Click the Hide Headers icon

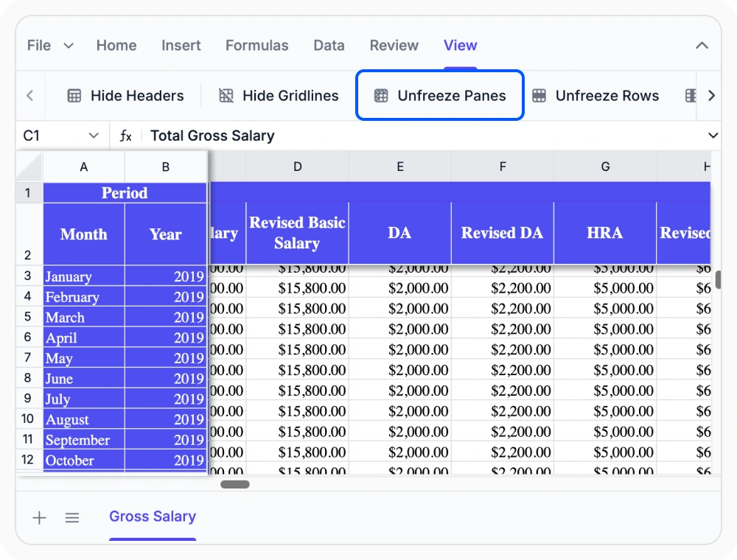(74, 96)
